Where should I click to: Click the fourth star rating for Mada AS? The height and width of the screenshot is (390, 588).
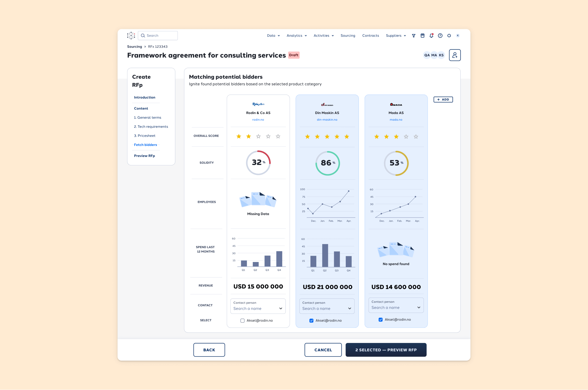pyautogui.click(x=406, y=136)
